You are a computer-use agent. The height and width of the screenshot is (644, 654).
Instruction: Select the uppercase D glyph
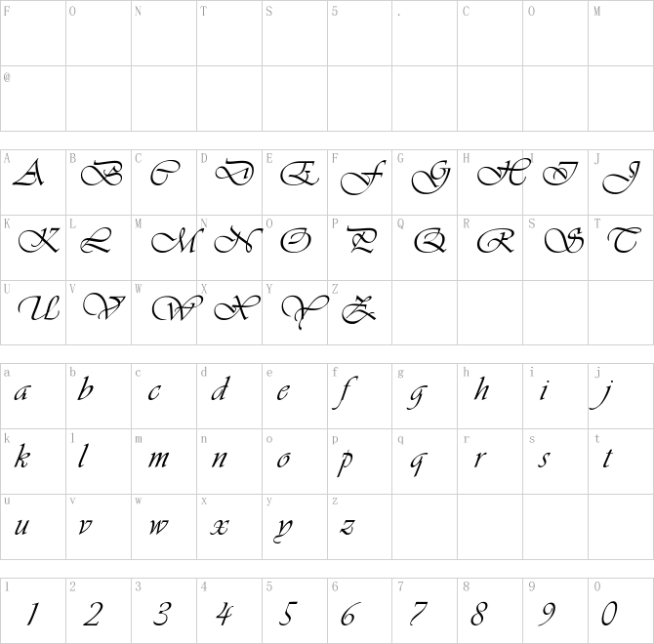pyautogui.click(x=235, y=172)
